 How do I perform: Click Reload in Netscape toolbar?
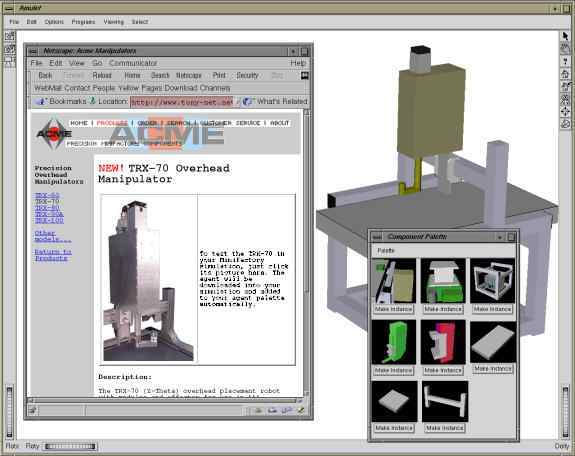102,75
